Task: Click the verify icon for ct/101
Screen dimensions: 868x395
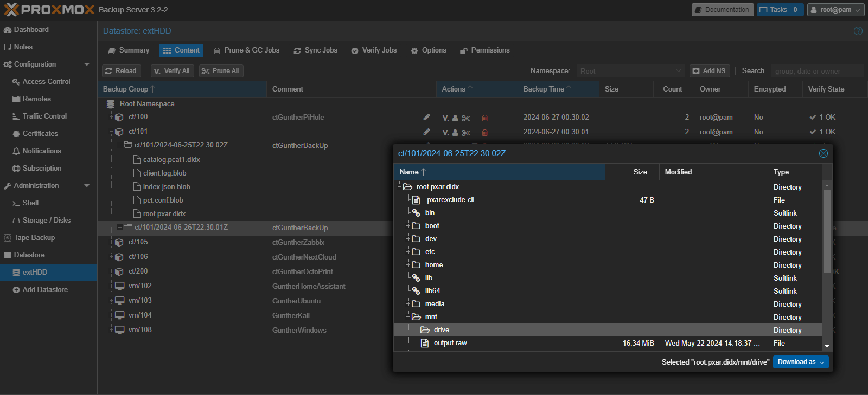Action: pos(445,132)
